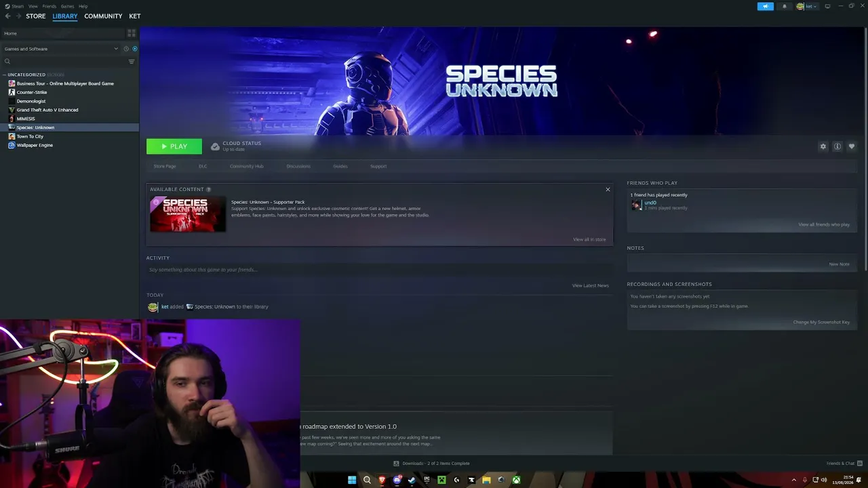Open the DLC link
Viewport: 868px width, 488px height.
(203, 166)
